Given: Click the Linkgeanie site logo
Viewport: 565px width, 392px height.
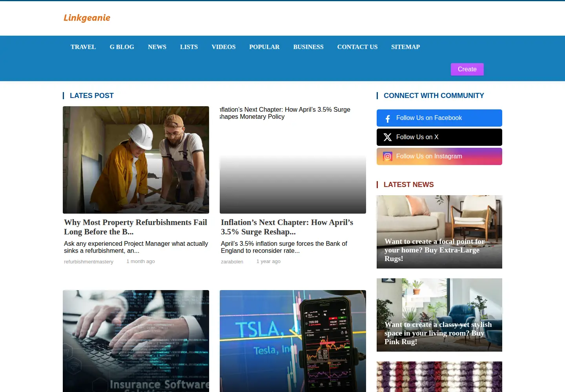Looking at the screenshot, I should point(87,18).
